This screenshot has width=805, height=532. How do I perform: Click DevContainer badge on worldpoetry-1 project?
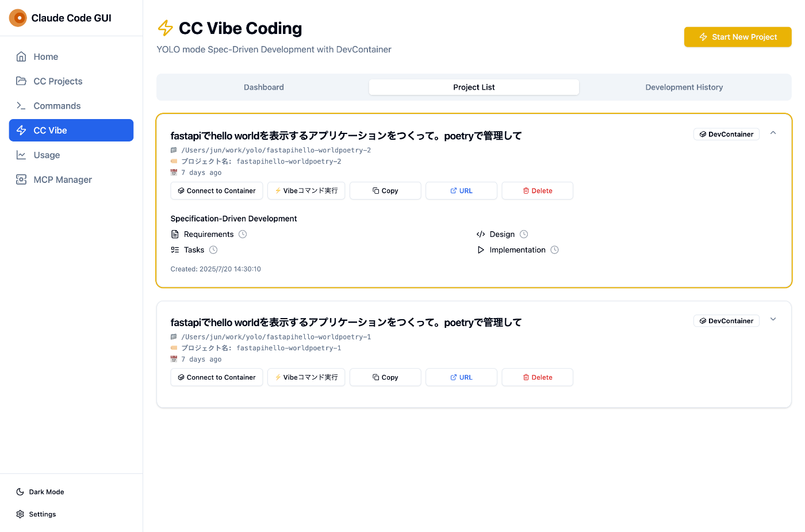click(x=726, y=321)
